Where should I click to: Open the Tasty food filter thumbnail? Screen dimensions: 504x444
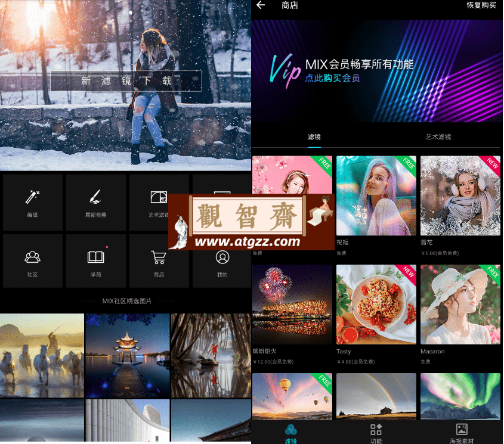tap(376, 305)
